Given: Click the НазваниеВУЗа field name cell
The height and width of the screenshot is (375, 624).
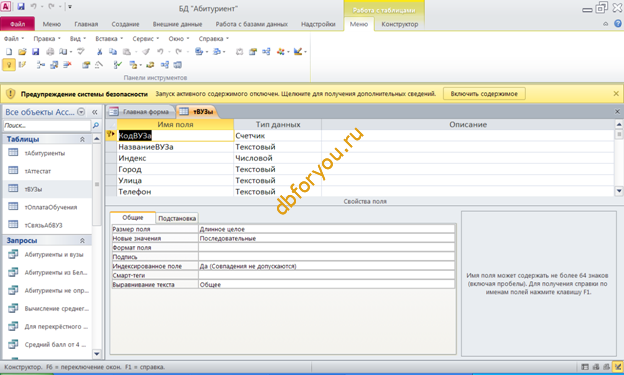Looking at the screenshot, I should tap(175, 147).
